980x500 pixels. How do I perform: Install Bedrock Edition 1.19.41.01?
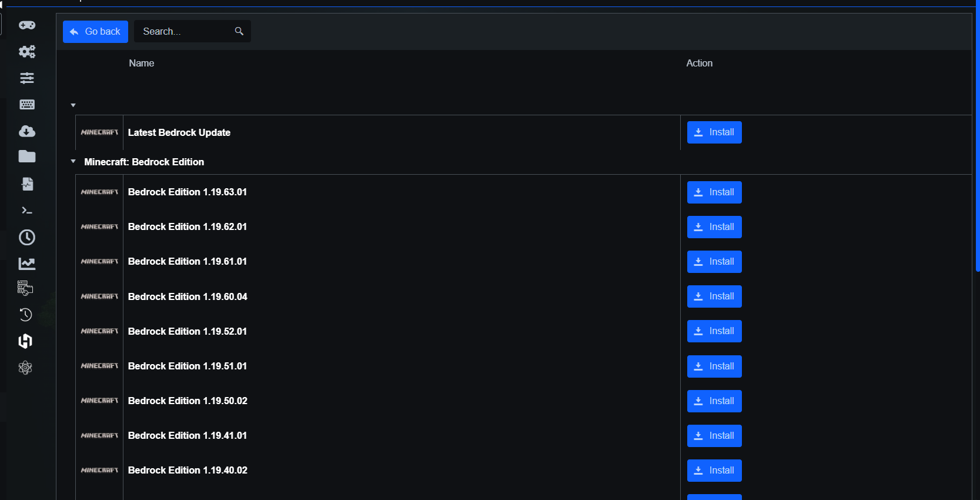coord(714,436)
